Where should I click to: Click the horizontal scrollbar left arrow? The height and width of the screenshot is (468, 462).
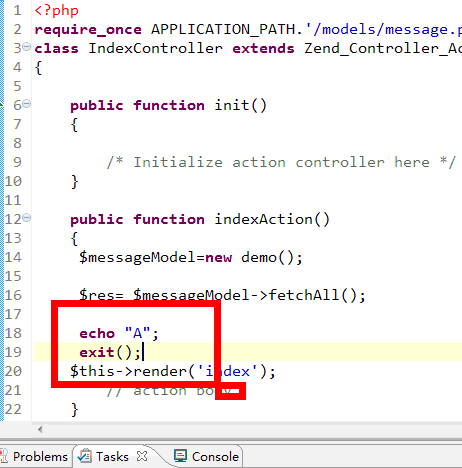pyautogui.click(x=40, y=429)
